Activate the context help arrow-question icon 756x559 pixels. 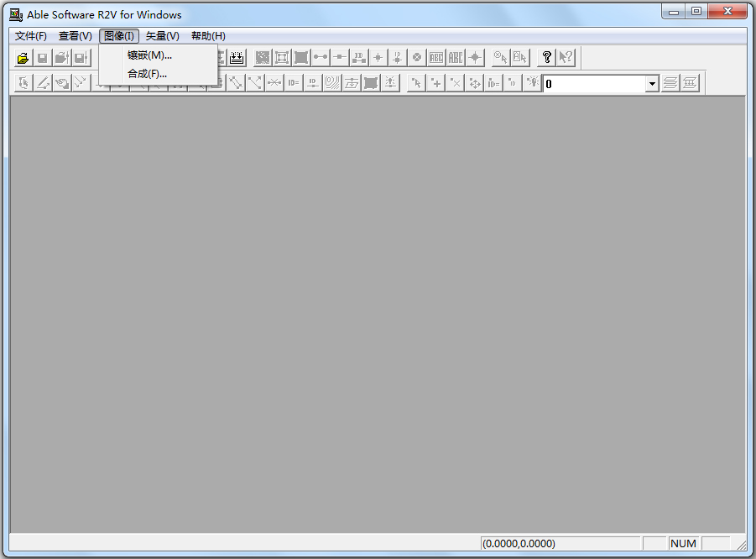(x=566, y=57)
